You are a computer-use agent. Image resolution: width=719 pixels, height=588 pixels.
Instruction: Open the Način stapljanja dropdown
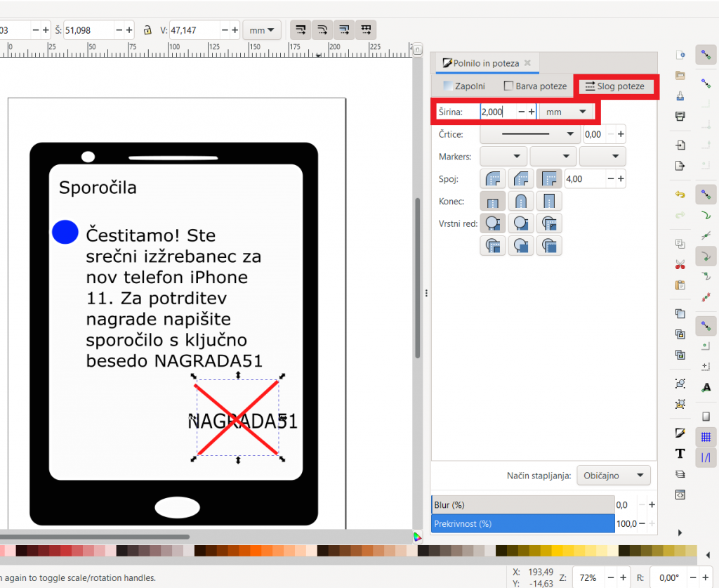614,476
